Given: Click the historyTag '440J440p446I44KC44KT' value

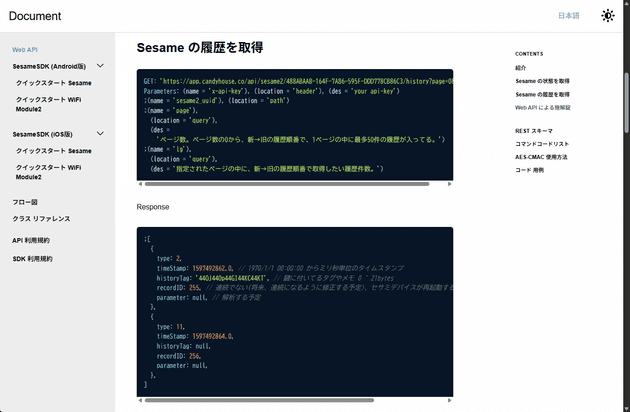Looking at the screenshot, I should [x=231, y=278].
